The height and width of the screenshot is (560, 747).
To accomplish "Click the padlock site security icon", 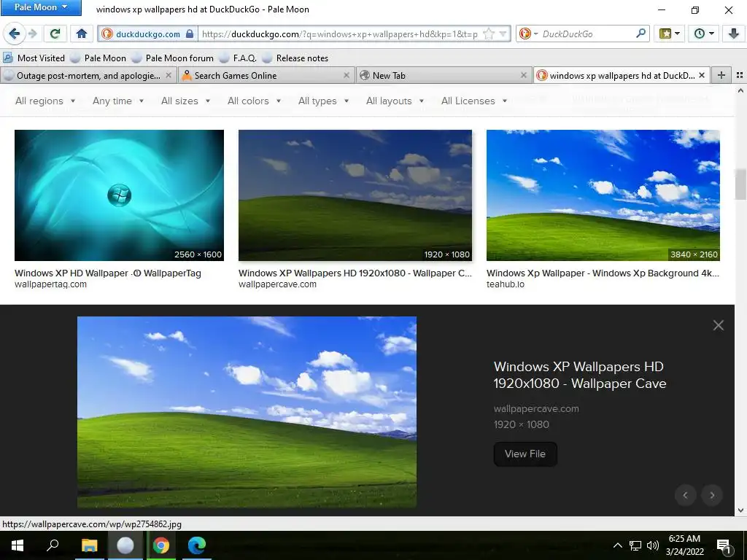I will (x=190, y=34).
